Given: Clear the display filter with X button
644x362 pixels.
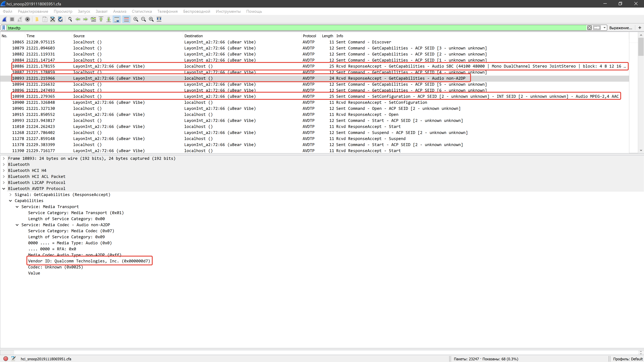Looking at the screenshot, I should point(589,28).
